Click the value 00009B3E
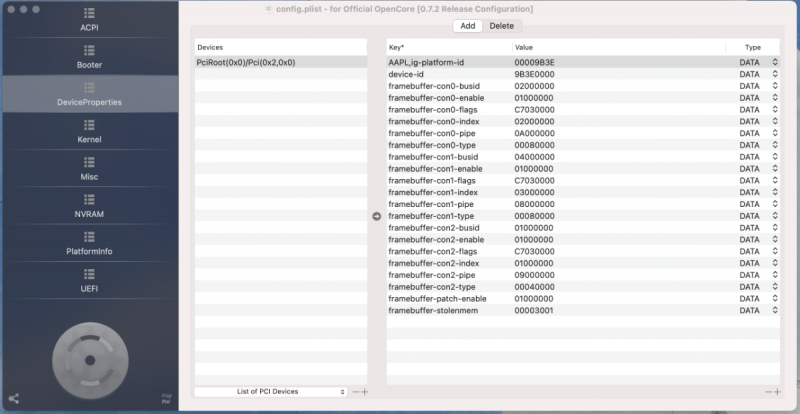The image size is (800, 414). click(534, 62)
